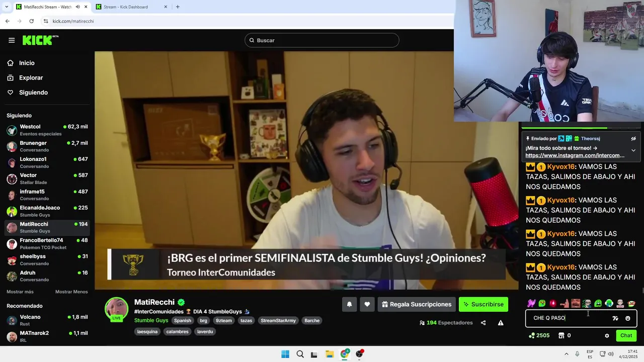Click the share stream icon
Screen dimensions: 644x362
[483, 323]
